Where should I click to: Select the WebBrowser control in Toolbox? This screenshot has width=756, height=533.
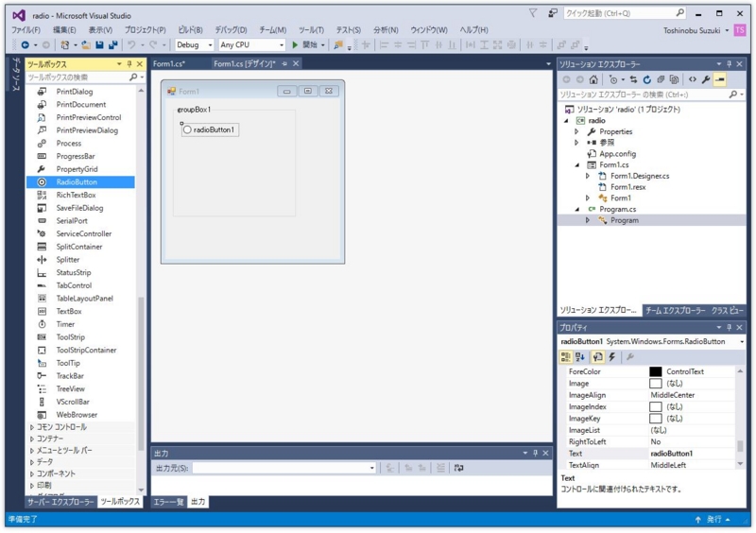click(77, 415)
